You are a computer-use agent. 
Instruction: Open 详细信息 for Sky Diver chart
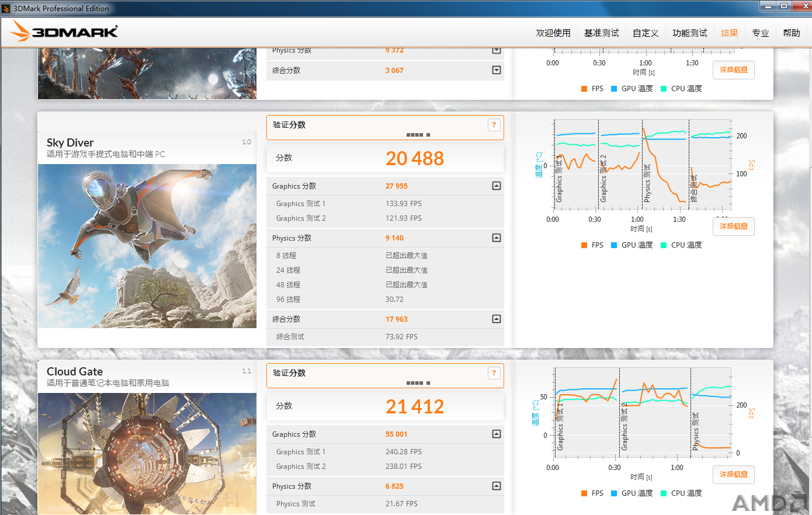[734, 227]
